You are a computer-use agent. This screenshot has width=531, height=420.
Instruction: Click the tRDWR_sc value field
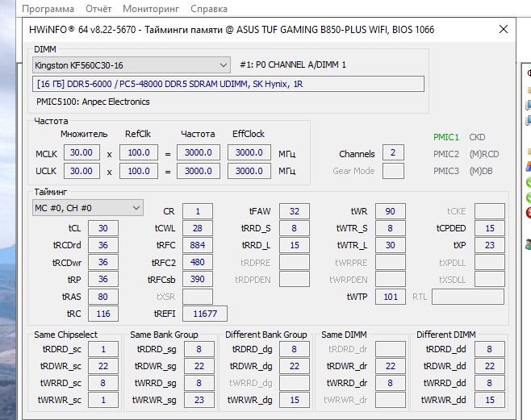pos(103,366)
